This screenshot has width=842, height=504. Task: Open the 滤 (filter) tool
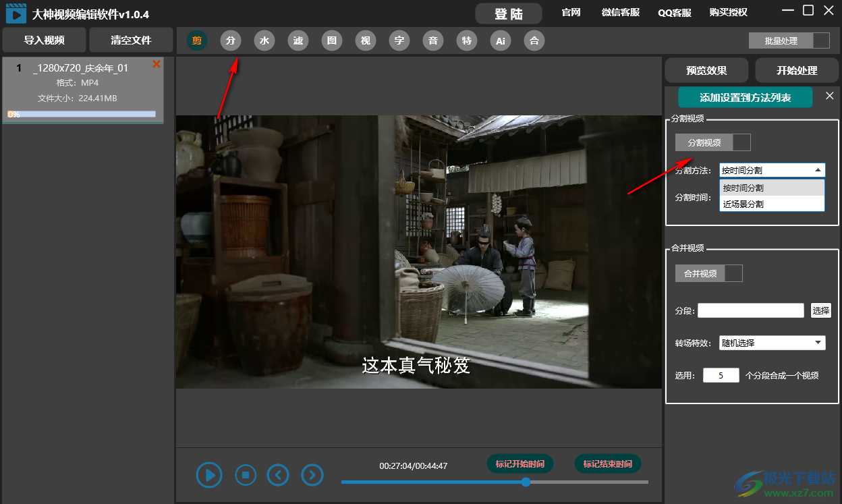tap(298, 40)
